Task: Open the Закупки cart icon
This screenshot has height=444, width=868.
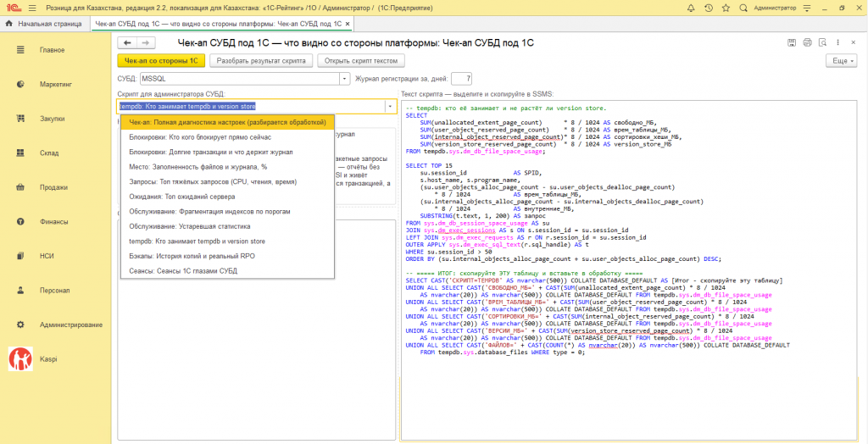Action: pos(20,119)
